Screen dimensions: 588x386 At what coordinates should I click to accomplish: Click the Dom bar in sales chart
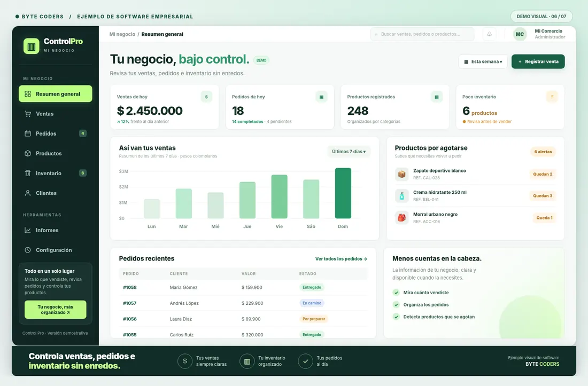[343, 193]
